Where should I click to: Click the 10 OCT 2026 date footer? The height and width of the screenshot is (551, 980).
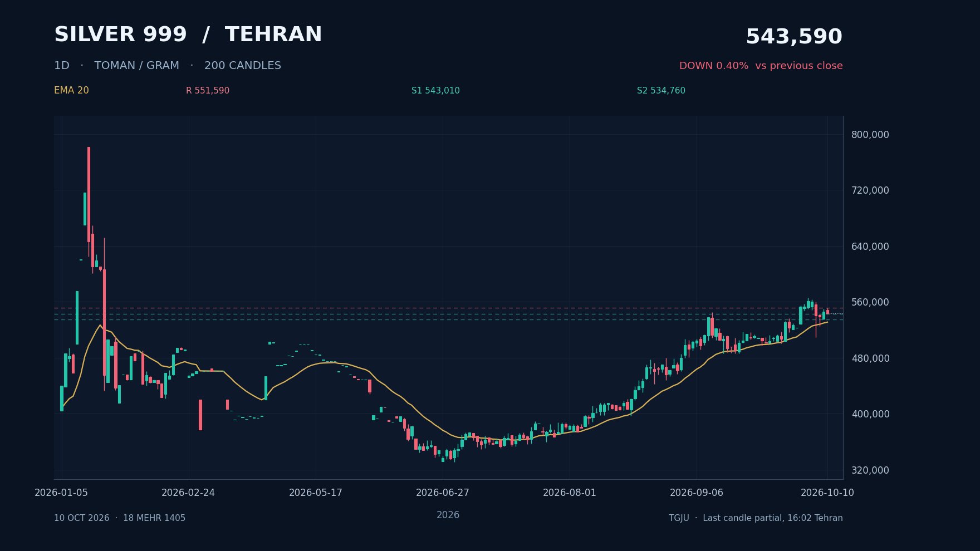120,518
